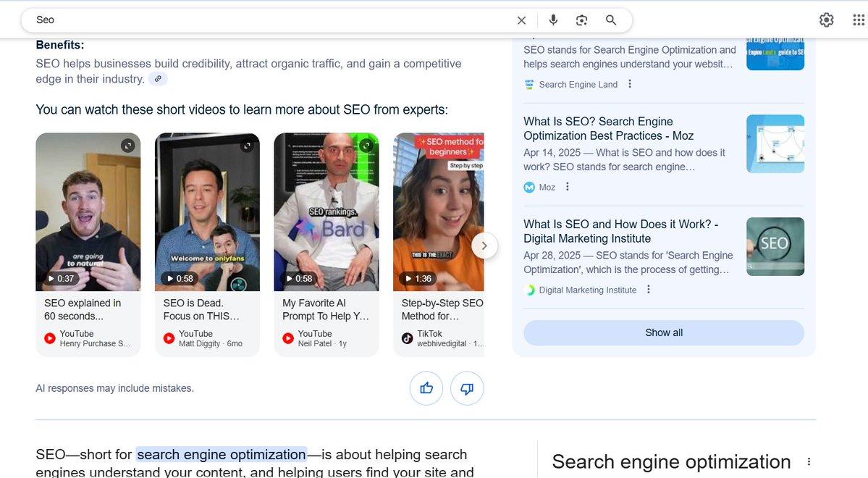Open more options for Search Engine Land result
The width and height of the screenshot is (868, 478).
click(629, 83)
